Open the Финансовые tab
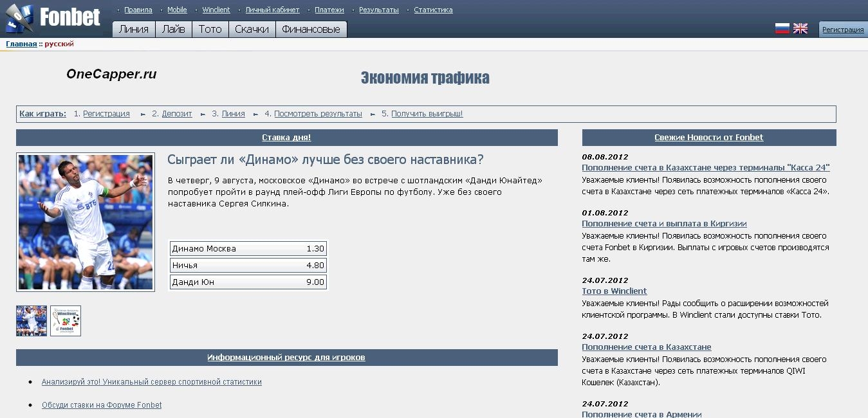 (x=311, y=29)
